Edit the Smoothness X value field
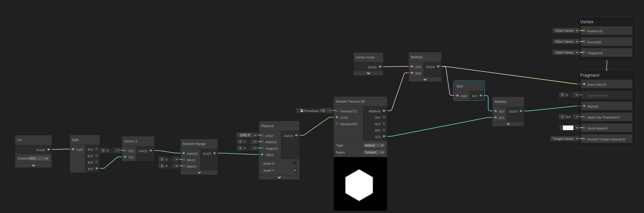This screenshot has width=644, height=213. (x=569, y=95)
